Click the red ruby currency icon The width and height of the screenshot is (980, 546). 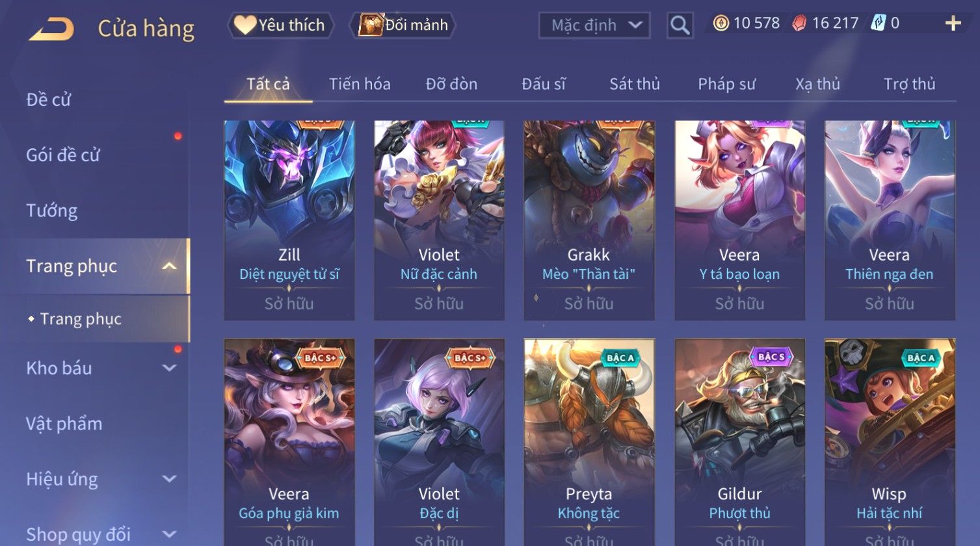pos(799,23)
